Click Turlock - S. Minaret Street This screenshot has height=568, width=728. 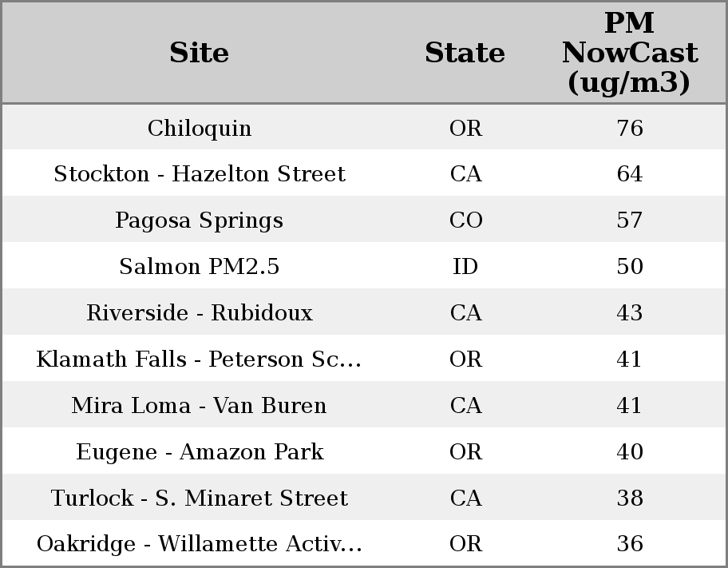tap(200, 498)
